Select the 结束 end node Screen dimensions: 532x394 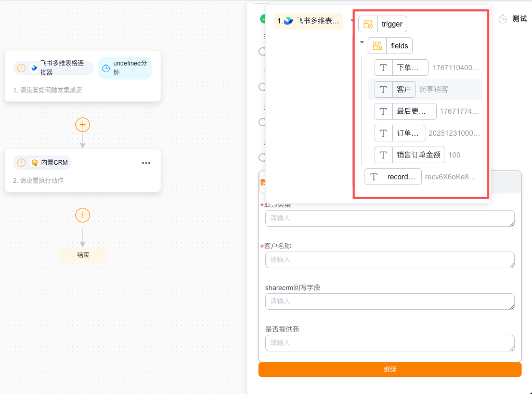click(x=83, y=255)
